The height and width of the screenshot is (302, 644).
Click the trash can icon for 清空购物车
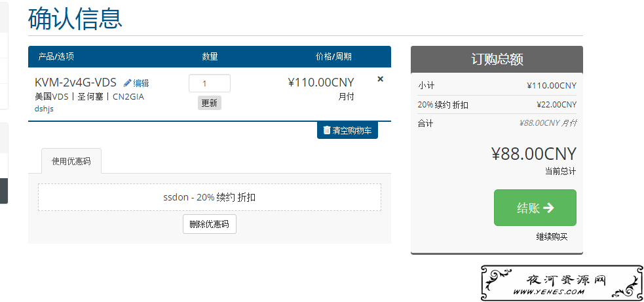326,130
